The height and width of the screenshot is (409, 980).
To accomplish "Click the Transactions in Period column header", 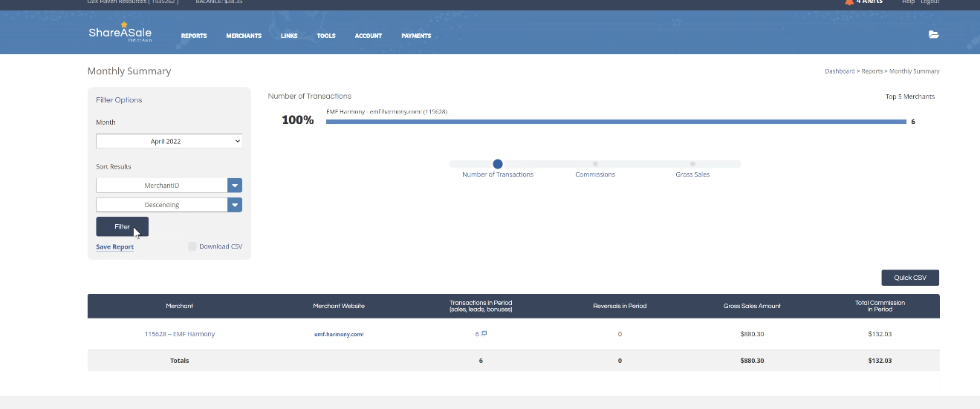I will tap(481, 306).
